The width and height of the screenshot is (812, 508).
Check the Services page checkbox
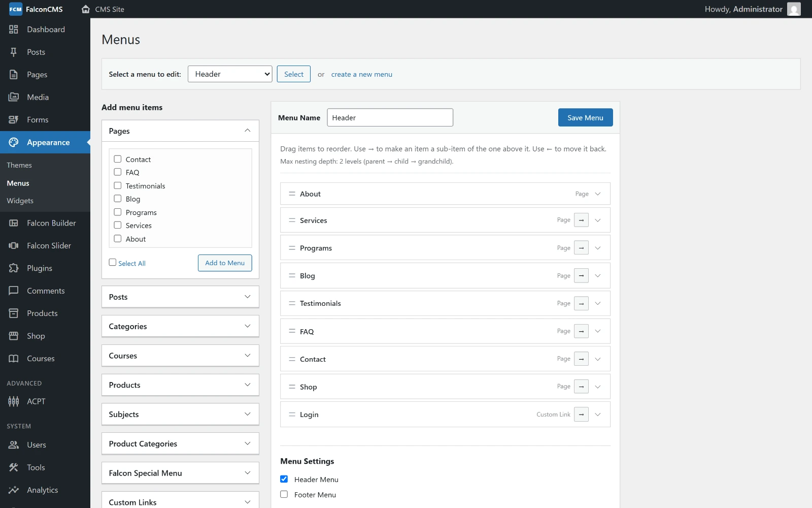[118, 225]
